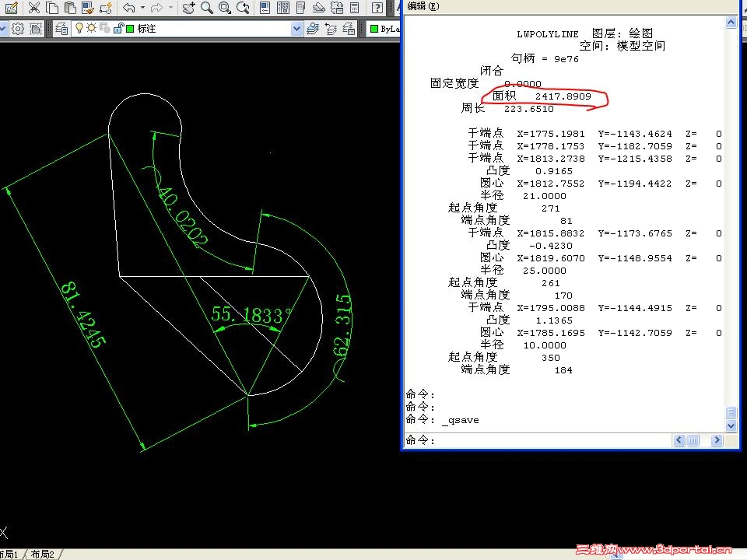This screenshot has height=560, width=747.
Task: Click the Redo arrow button
Action: (x=156, y=7)
